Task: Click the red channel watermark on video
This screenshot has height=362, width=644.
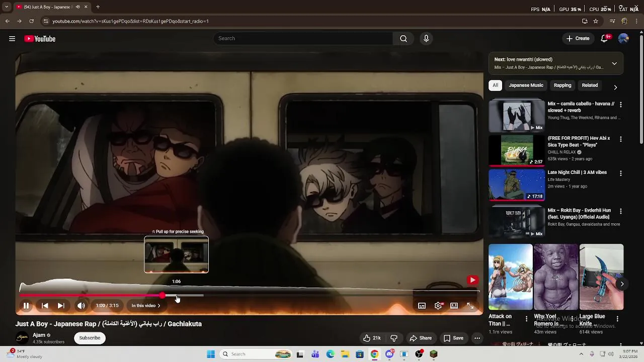Action: [x=472, y=280]
